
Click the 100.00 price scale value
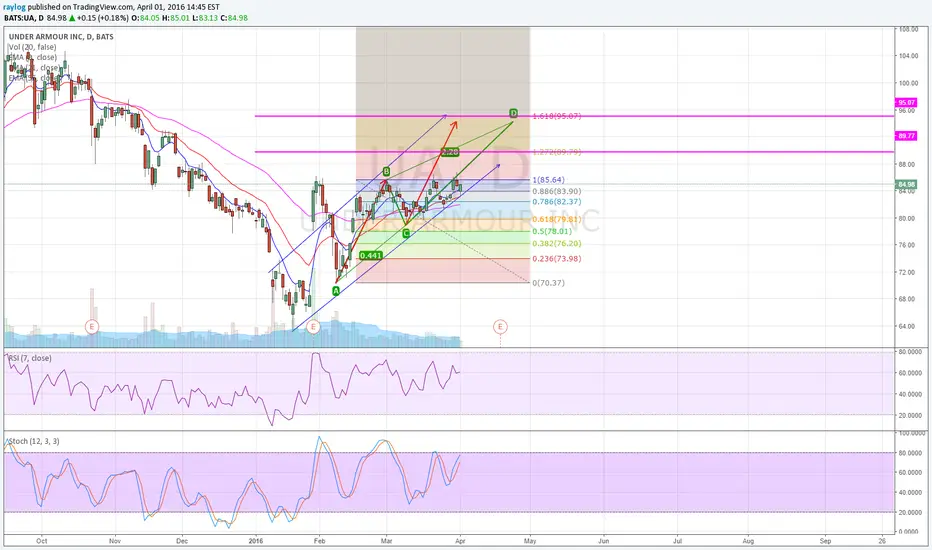click(908, 83)
